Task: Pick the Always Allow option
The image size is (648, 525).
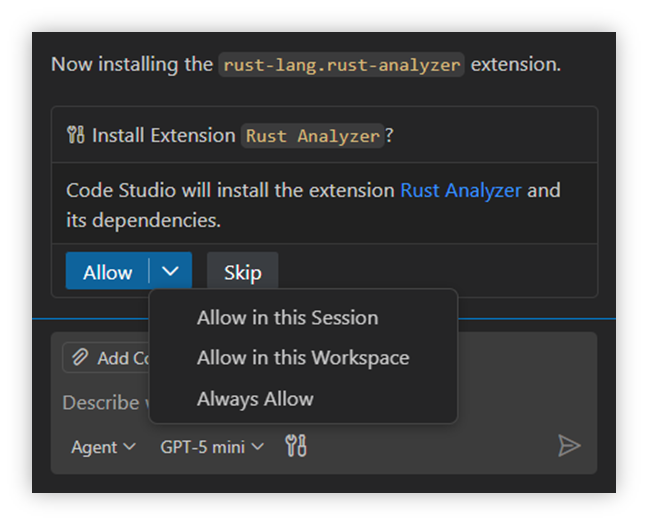Action: coord(255,399)
